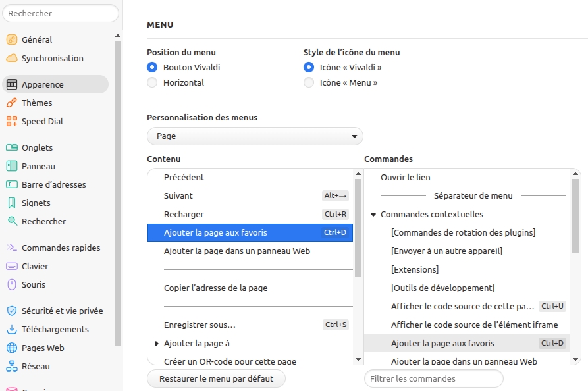Open Synchronisation via its cloud icon
Image resolution: width=588 pixels, height=391 pixels.
coord(11,58)
